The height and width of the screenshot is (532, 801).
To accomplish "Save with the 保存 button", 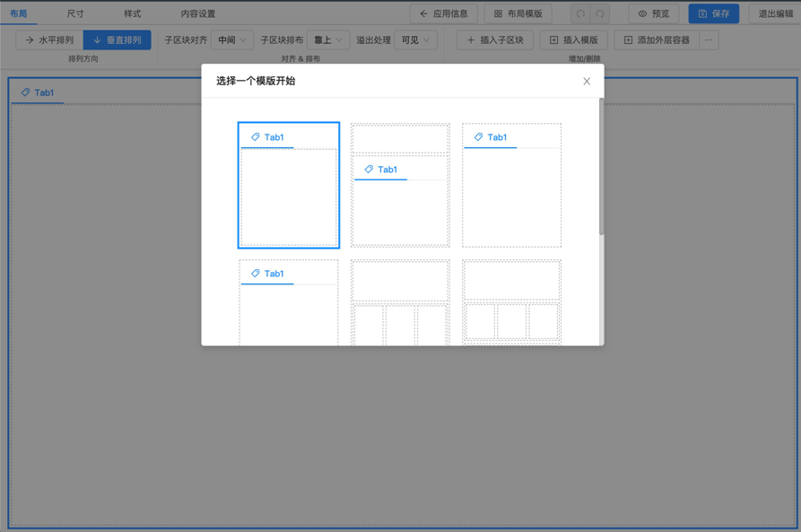I will click(714, 13).
